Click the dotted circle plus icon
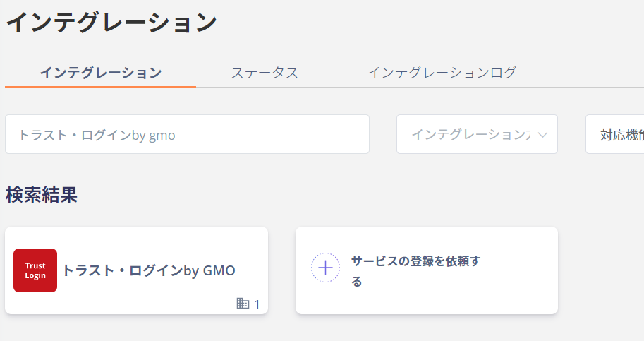Viewport: 644px width, 341px height. [x=325, y=268]
